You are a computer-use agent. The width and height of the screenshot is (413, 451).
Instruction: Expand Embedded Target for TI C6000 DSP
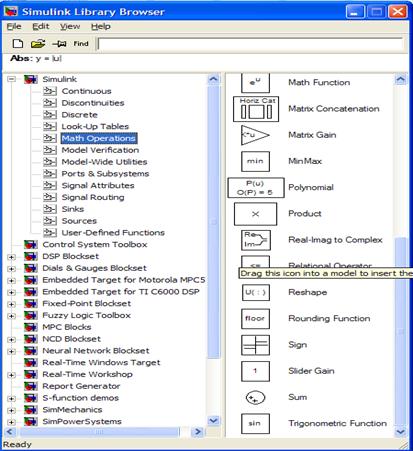(12, 292)
